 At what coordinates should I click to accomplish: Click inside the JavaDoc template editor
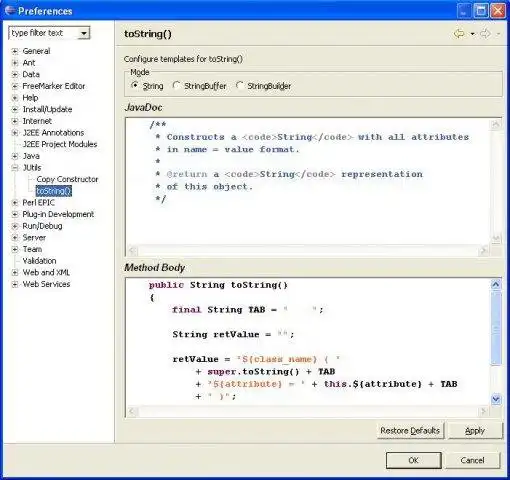click(307, 182)
